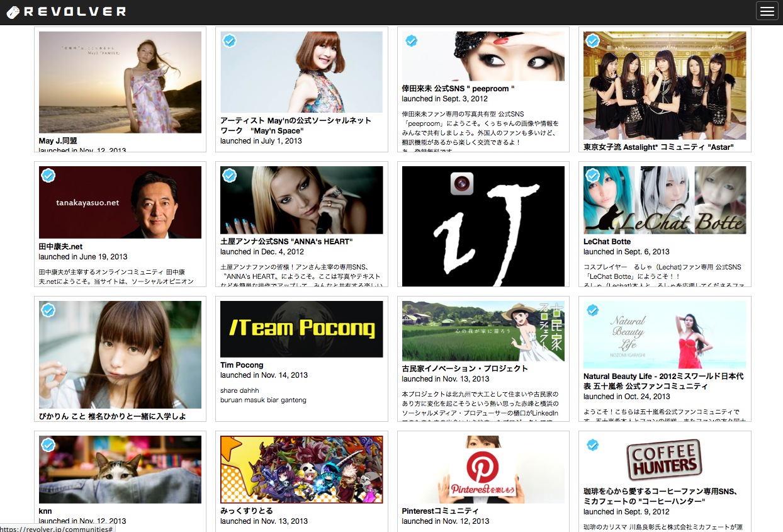
Task: Open the 田中康夫.net community title
Action: tap(60, 247)
